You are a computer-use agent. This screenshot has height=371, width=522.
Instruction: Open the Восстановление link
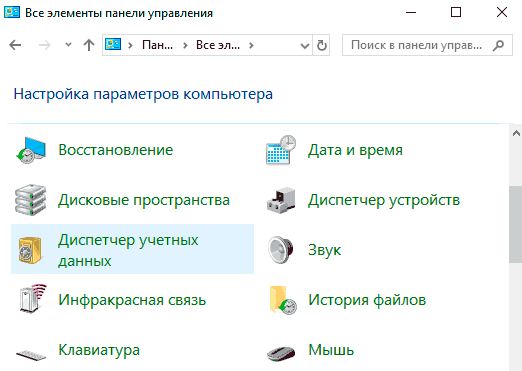pos(116,150)
